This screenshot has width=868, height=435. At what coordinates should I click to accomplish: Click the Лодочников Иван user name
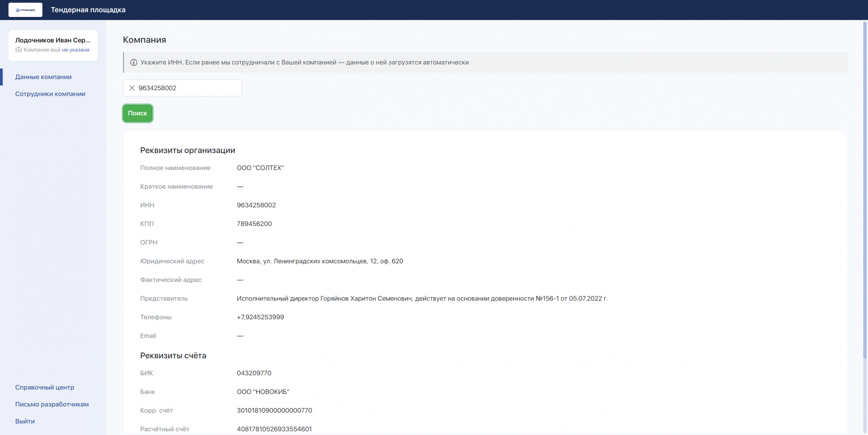(53, 40)
